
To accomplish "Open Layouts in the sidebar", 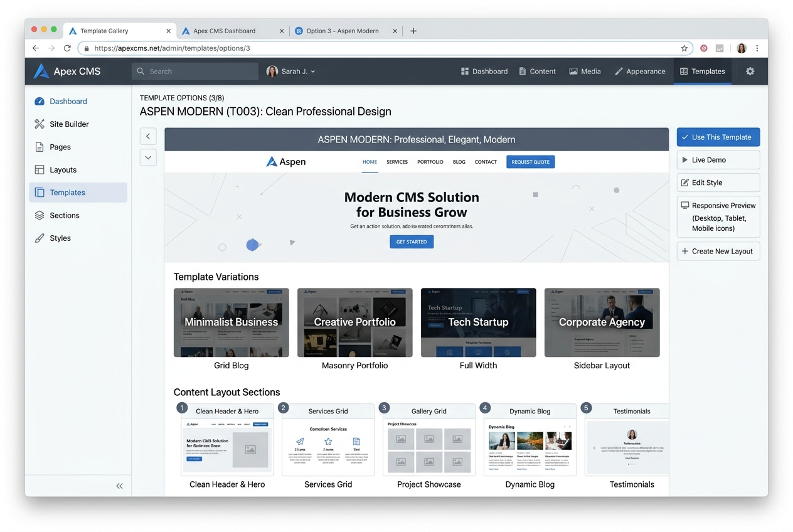I will tap(78, 170).
